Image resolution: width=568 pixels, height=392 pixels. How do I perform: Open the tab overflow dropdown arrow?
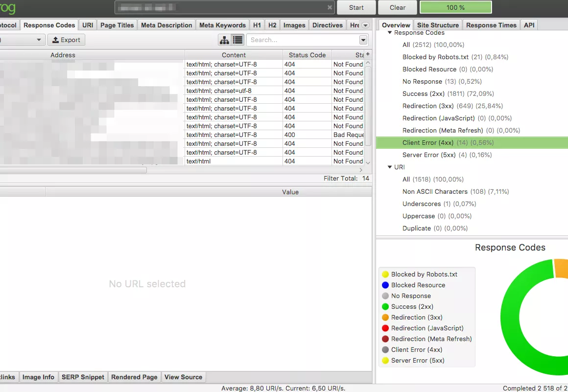pos(365,25)
